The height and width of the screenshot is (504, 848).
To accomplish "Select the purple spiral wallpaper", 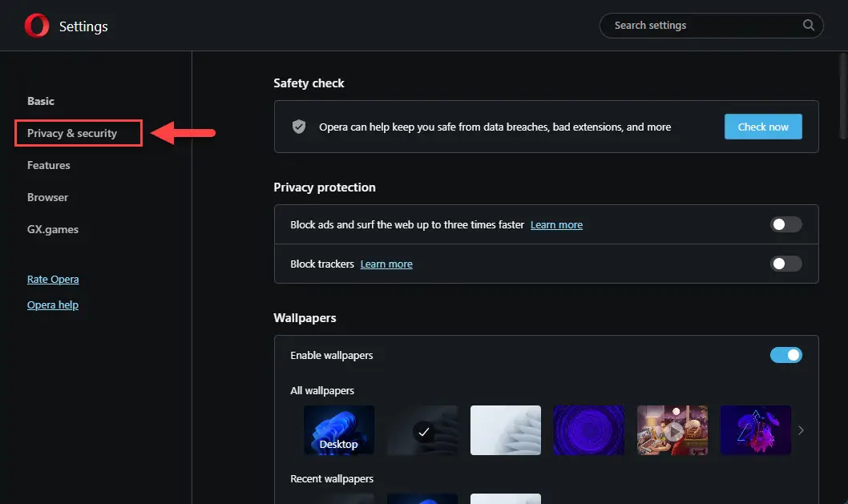I will (x=589, y=430).
